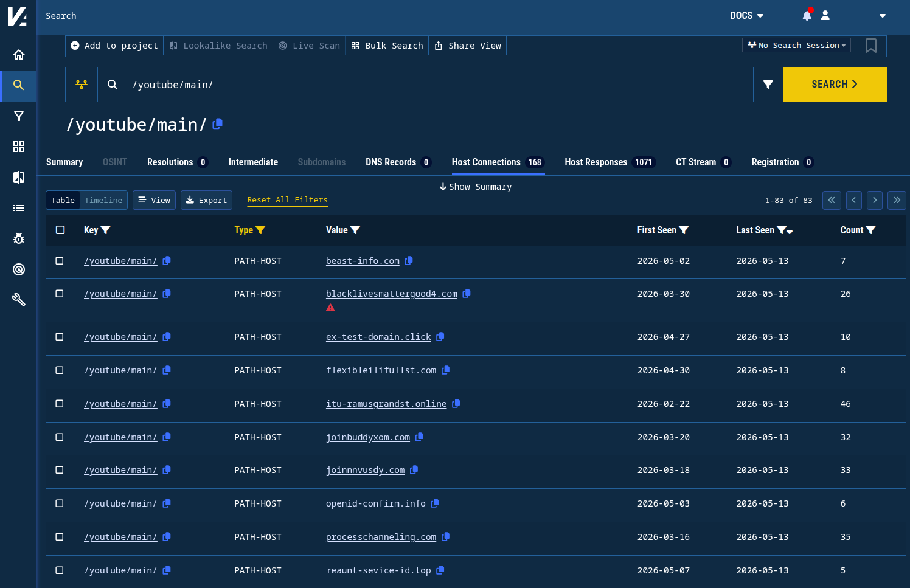The image size is (910, 588).
Task: Open search filter funnel next to SEARCH
Action: [x=768, y=85]
